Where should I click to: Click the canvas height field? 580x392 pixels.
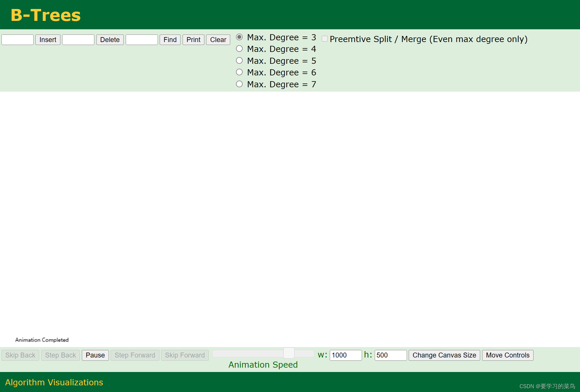(x=390, y=355)
